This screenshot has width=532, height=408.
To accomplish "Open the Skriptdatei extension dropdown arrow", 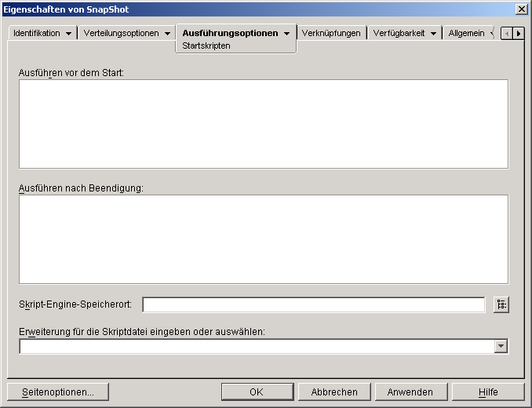I will point(501,346).
